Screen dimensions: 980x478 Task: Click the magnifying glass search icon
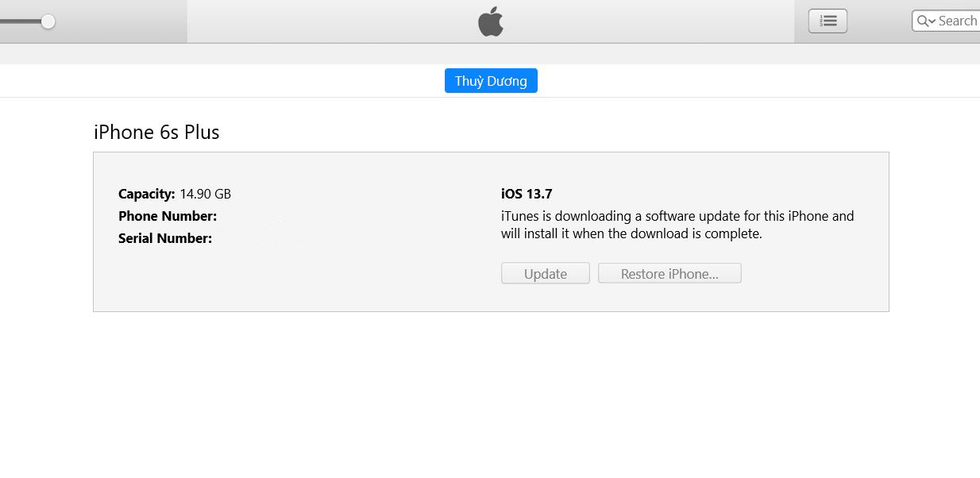(923, 21)
